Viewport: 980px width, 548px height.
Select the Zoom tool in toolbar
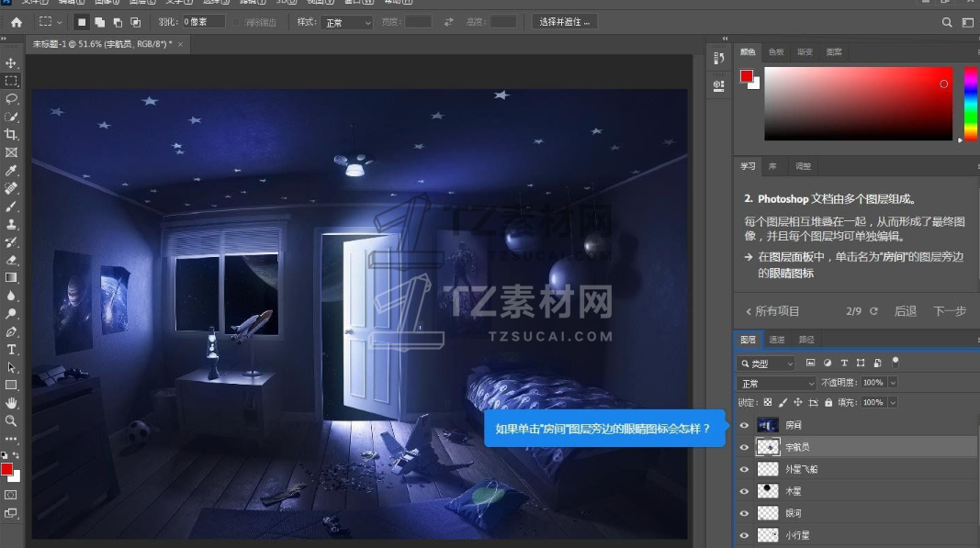coord(12,420)
